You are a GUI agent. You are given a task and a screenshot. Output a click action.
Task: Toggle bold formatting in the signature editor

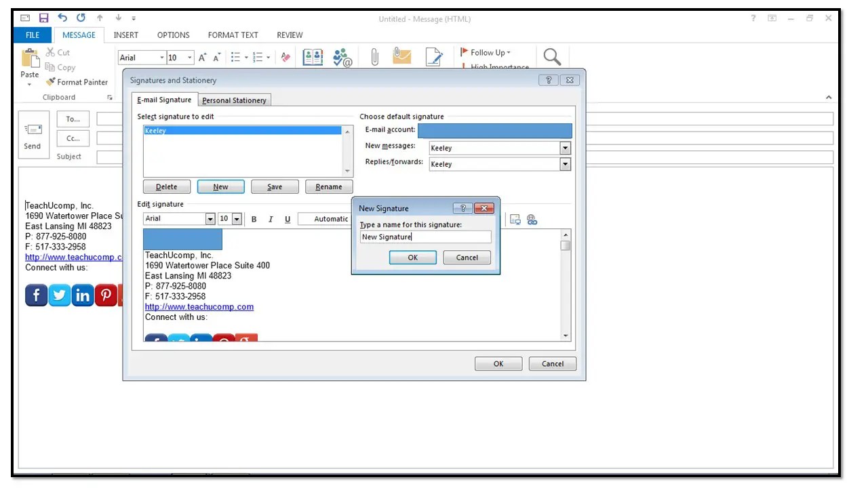pyautogui.click(x=254, y=219)
